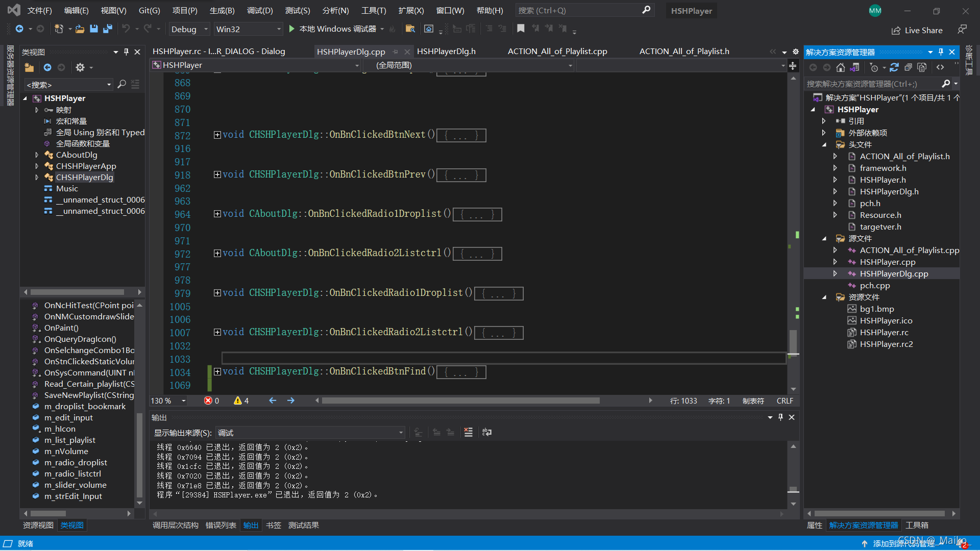Click Solution Explorer home icon
Screen dimensions: 980x551
coord(841,67)
